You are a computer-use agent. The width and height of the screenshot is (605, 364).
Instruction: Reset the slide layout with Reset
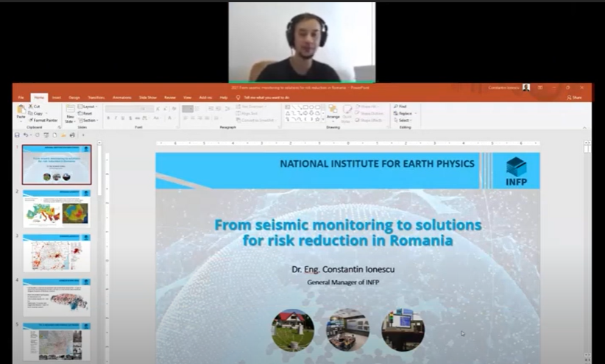tap(85, 113)
